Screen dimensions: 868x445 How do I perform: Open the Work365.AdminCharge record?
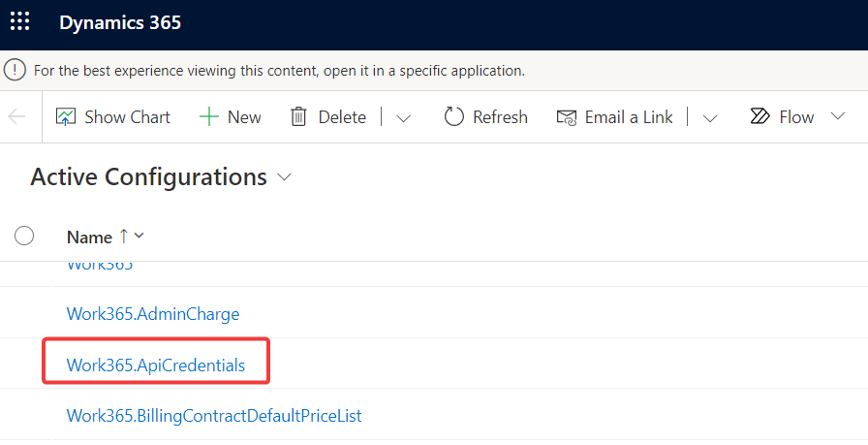point(153,314)
